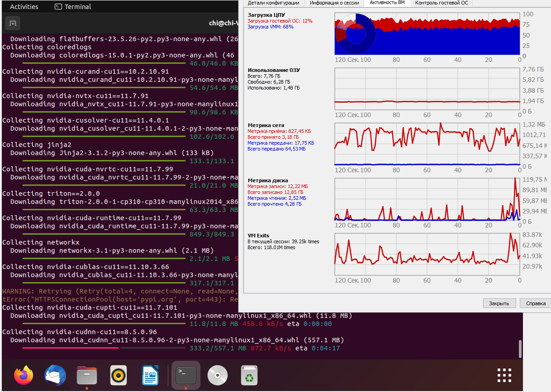Click the CPU load pie chart
The width and height of the screenshot is (551, 392).
356,34
